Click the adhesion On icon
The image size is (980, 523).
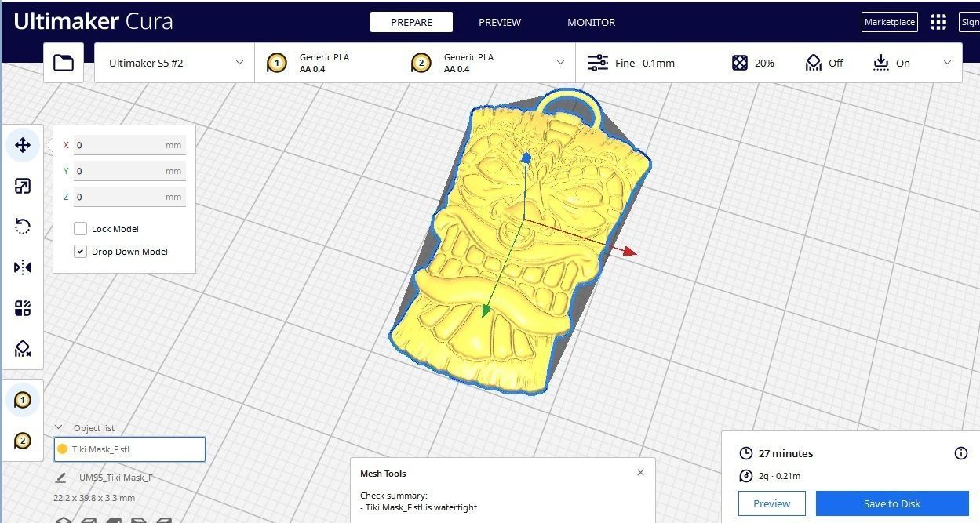880,63
